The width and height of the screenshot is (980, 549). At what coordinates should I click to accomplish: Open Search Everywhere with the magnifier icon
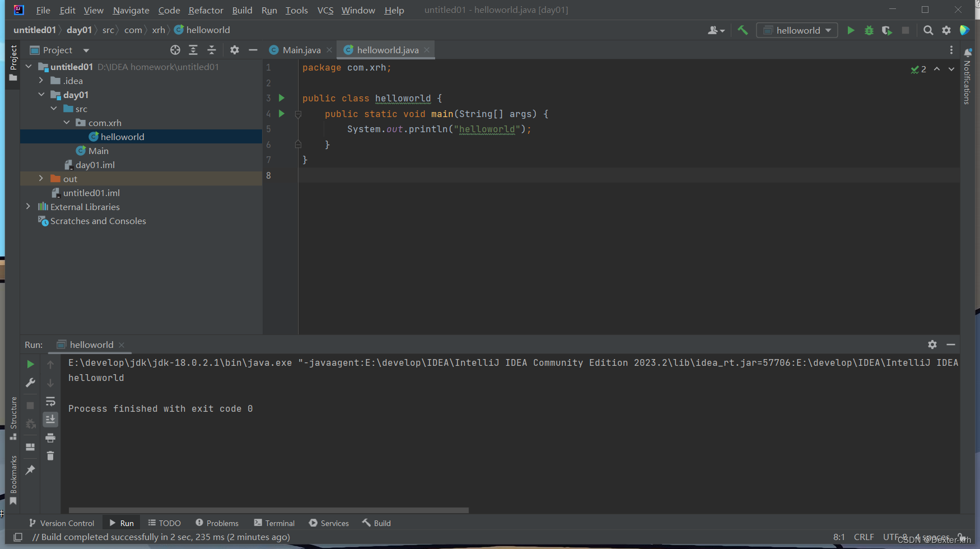928,30
